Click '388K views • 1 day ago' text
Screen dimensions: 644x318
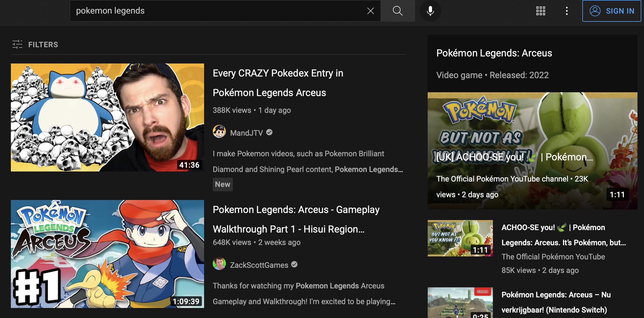point(252,110)
